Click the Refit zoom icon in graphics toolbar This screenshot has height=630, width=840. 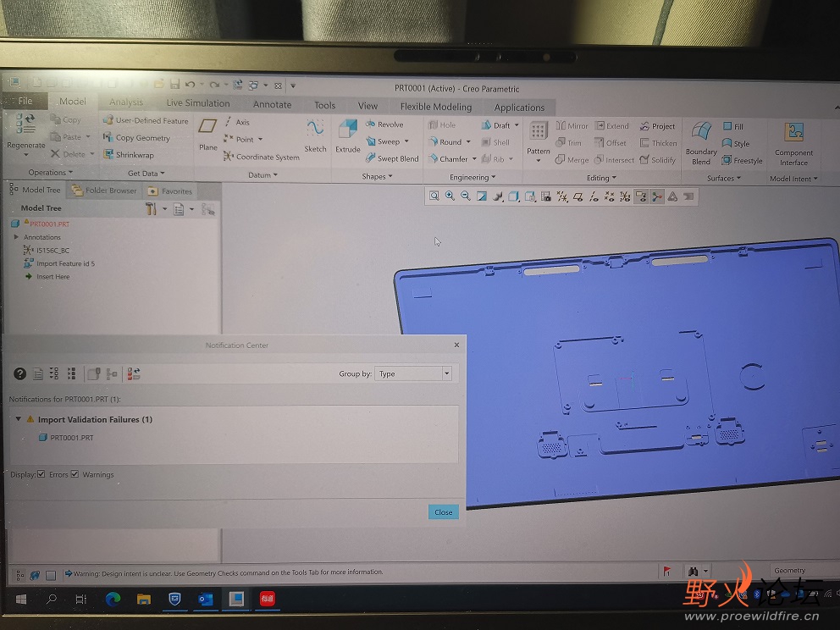tap(434, 196)
